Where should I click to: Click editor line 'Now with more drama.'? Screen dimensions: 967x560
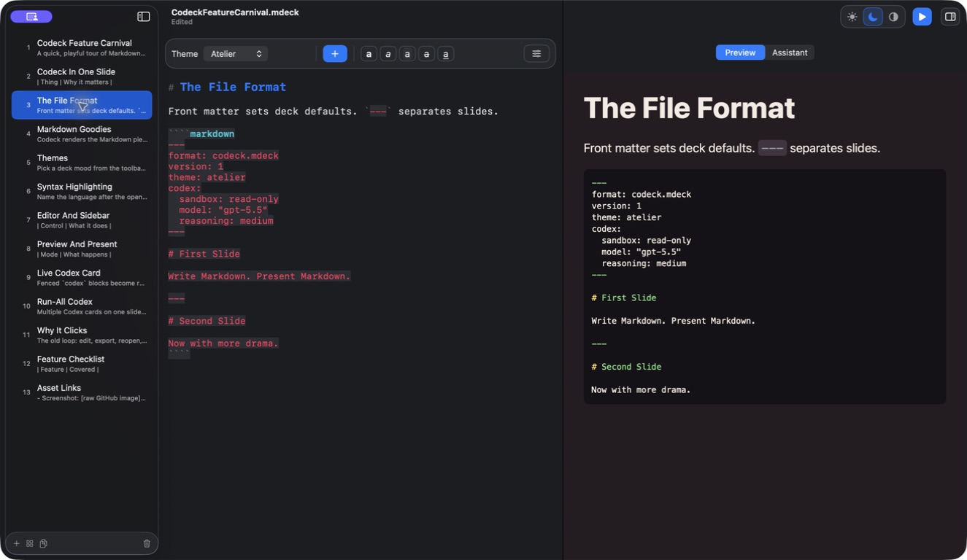223,343
